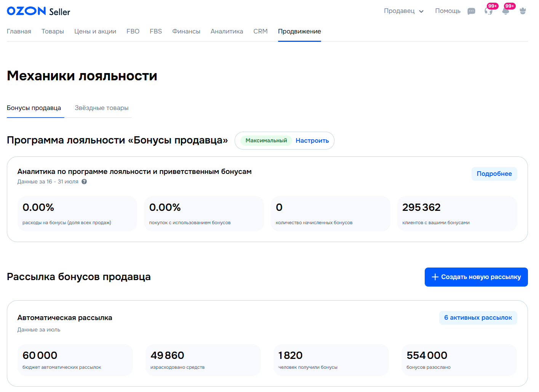The image size is (539, 392).
Task: Switch to FBO section
Action: (133, 31)
